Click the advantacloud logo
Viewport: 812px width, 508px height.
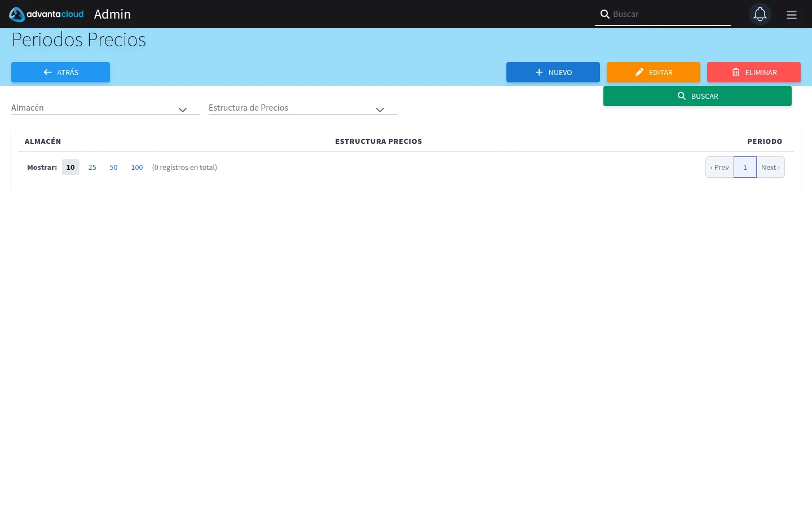point(46,14)
